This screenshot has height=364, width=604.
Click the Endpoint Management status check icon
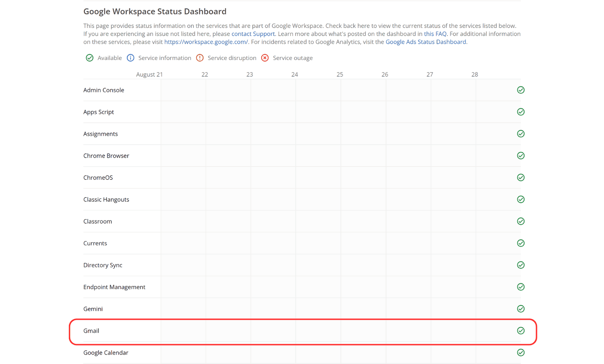[520, 287]
